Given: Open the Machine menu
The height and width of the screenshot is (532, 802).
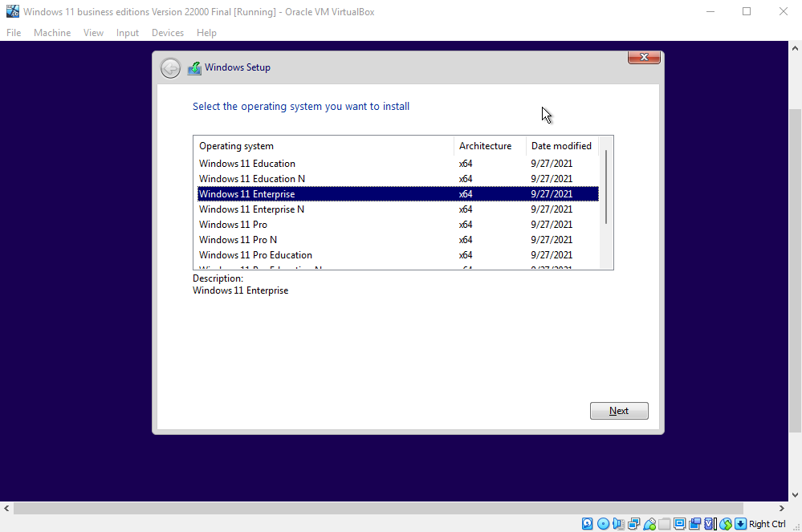Looking at the screenshot, I should click(52, 33).
